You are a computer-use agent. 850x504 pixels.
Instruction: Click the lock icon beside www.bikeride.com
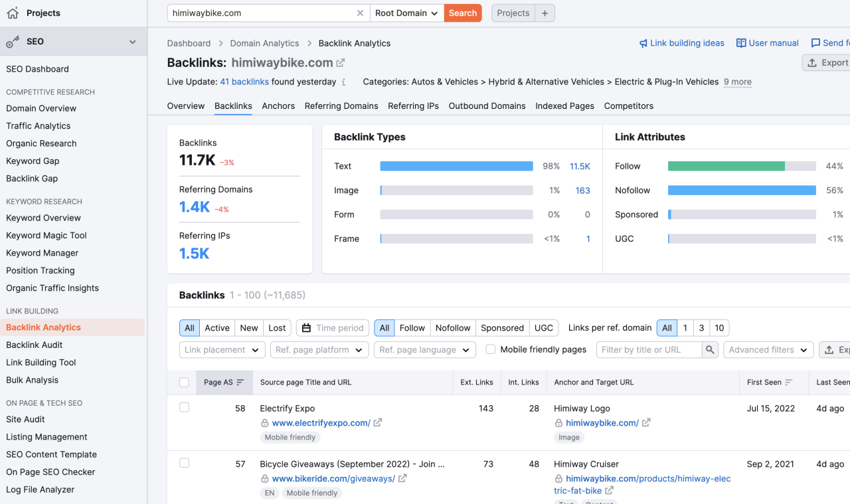[x=265, y=479]
